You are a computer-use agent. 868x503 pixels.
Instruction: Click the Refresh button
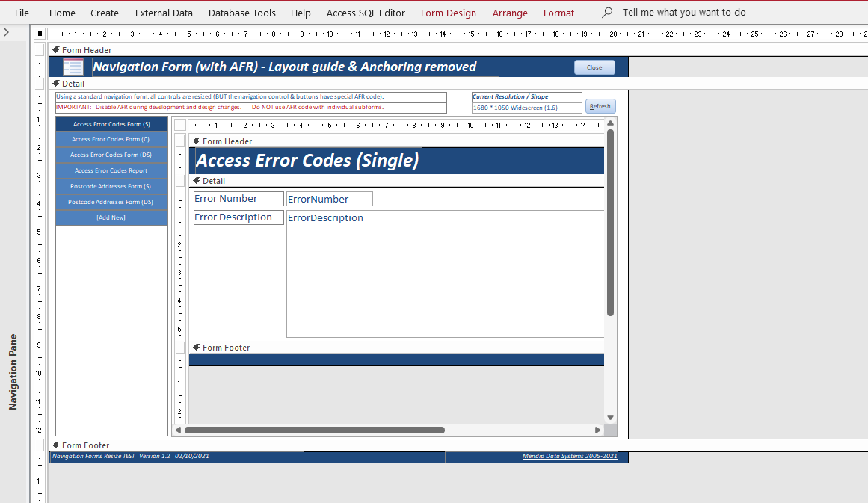600,106
